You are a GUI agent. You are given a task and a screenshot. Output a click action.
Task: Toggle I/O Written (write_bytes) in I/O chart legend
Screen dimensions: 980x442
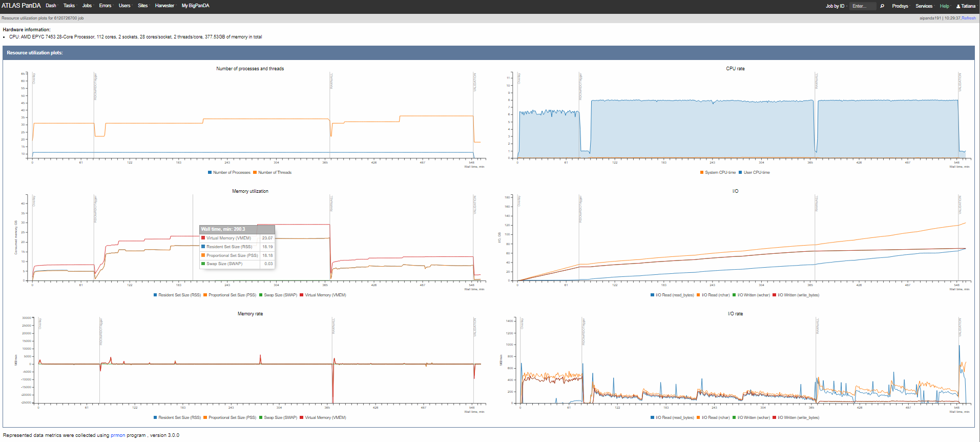click(x=796, y=295)
